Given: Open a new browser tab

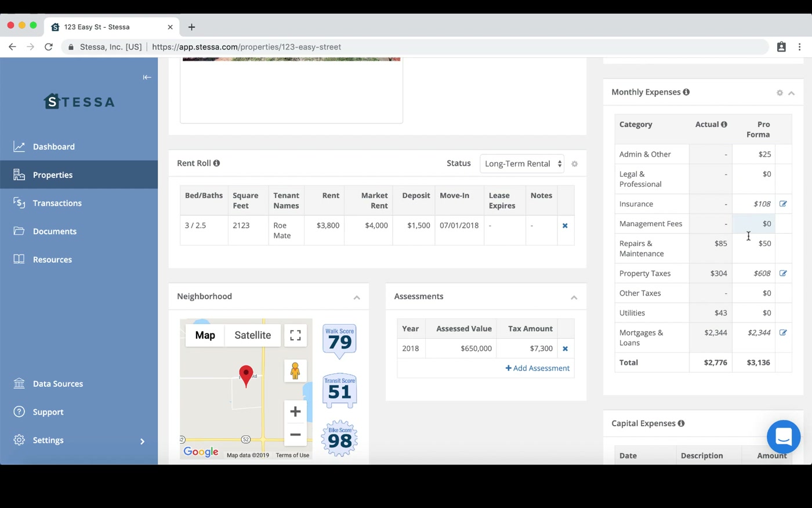Looking at the screenshot, I should (x=191, y=27).
